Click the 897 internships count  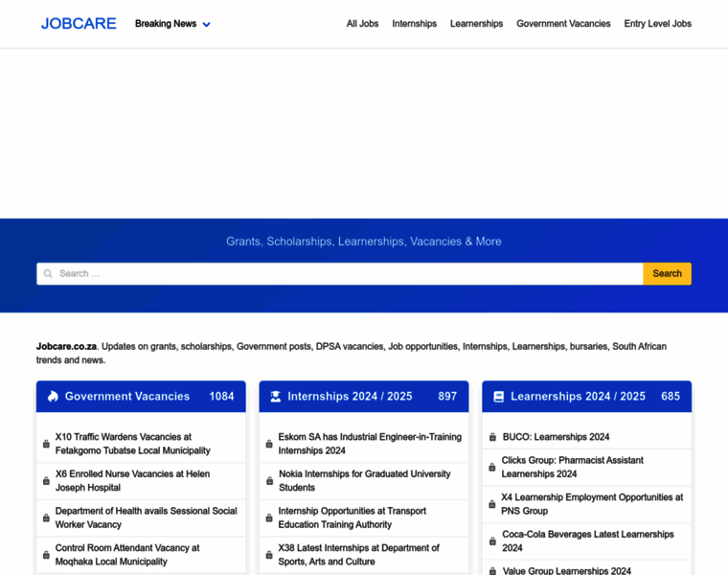(x=447, y=396)
